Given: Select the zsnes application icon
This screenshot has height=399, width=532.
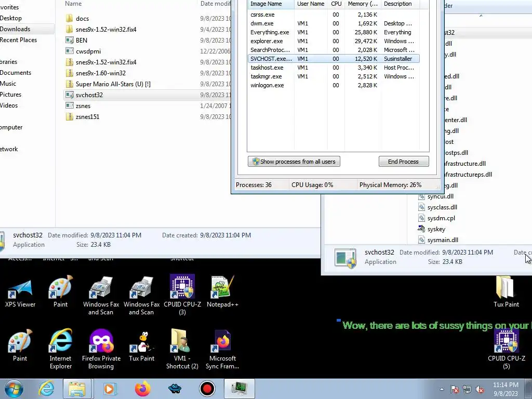Looking at the screenshot, I should tap(69, 105).
